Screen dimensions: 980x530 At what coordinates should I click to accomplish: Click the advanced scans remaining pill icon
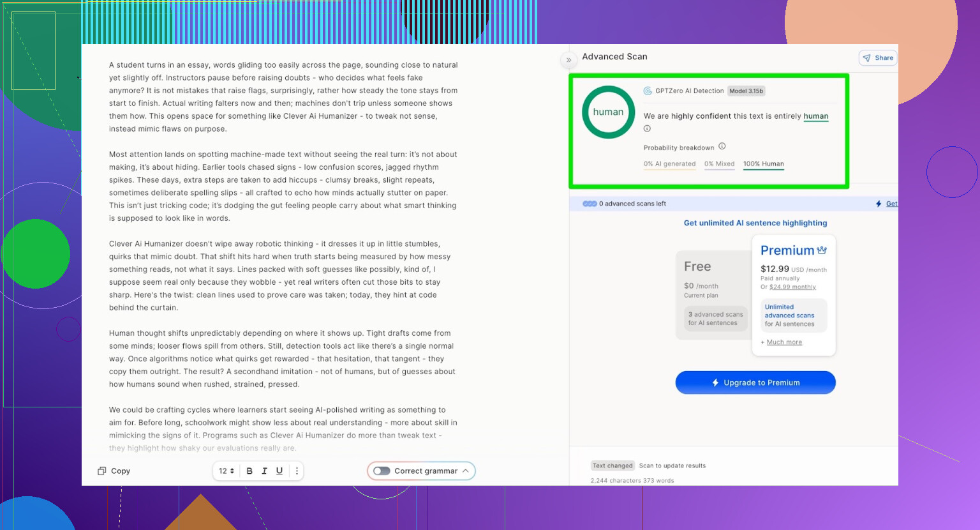coord(590,204)
